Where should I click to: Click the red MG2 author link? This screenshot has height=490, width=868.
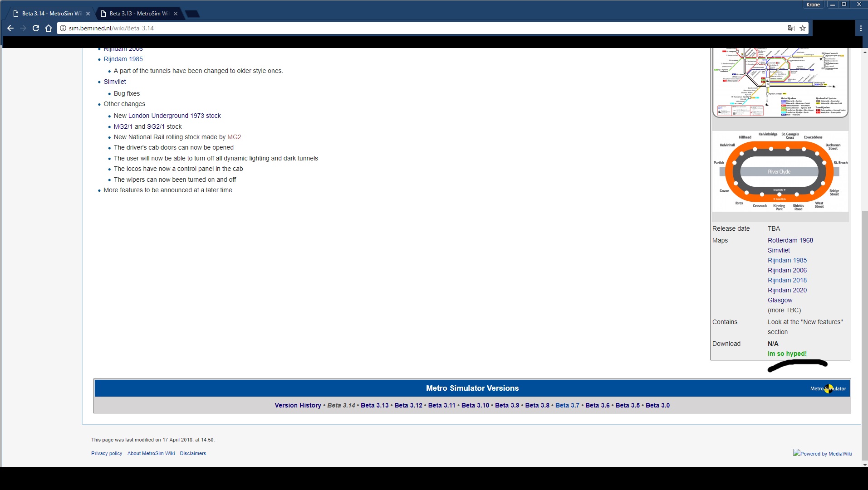[x=234, y=137]
